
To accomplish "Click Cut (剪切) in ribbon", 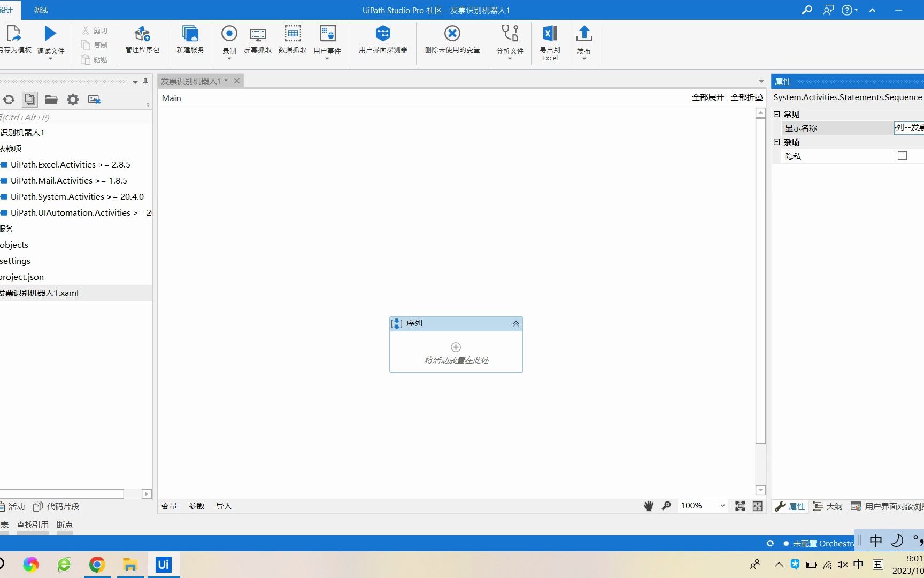I will point(95,31).
